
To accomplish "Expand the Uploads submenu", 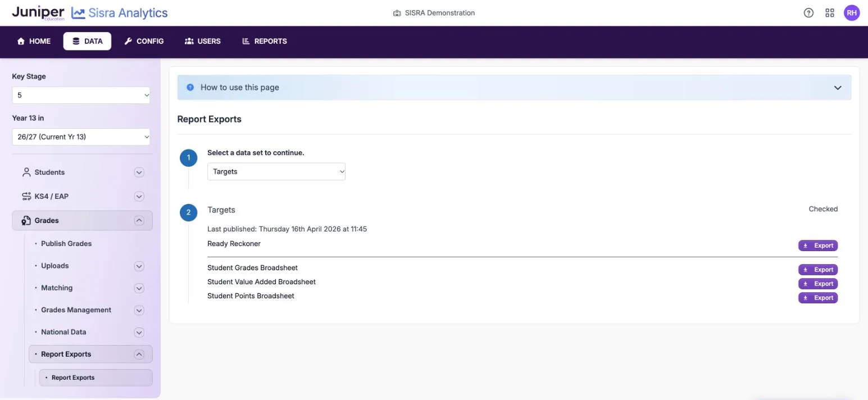I will [x=139, y=266].
